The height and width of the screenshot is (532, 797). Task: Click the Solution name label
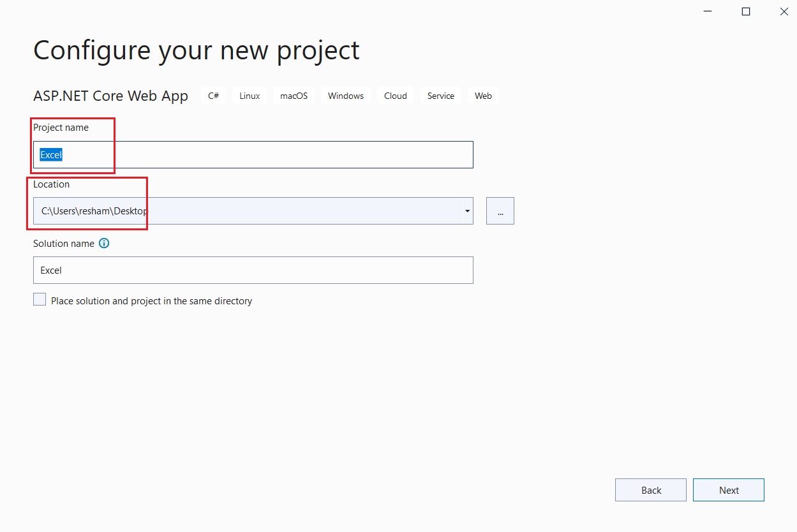click(64, 244)
